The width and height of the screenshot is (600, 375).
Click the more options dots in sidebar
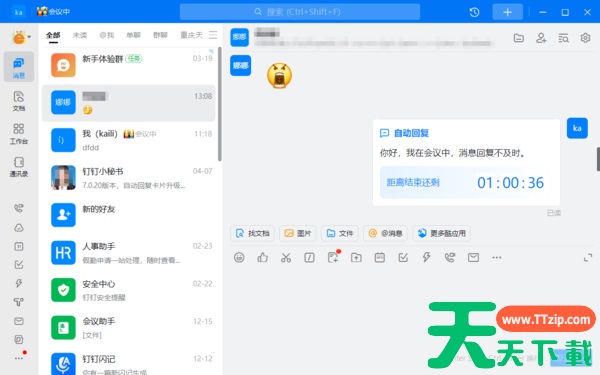(18, 358)
